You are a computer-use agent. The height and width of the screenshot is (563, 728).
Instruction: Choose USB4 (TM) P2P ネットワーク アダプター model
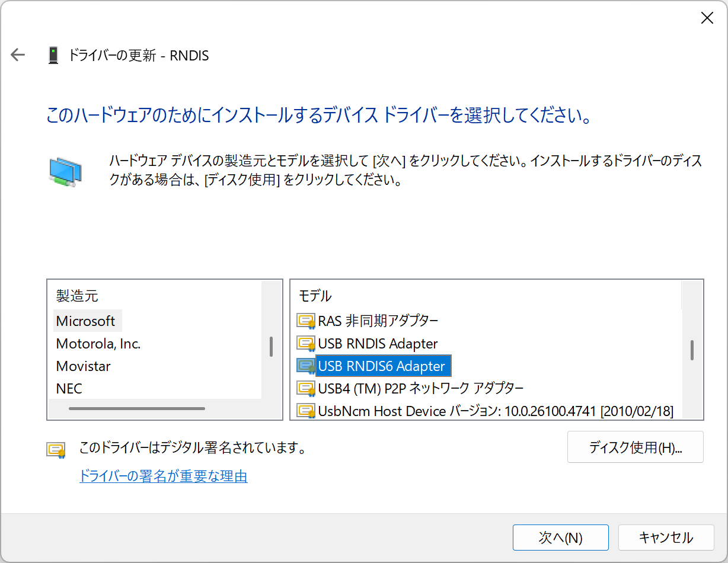click(x=421, y=389)
